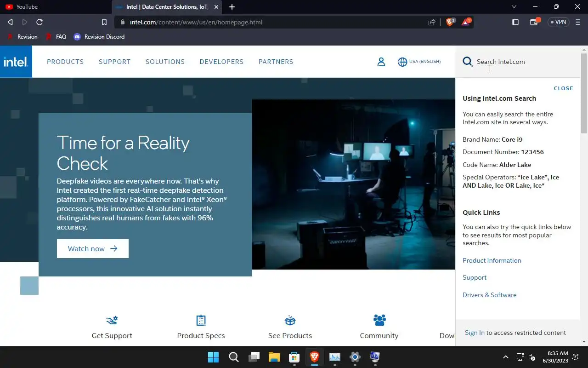Screen dimensions: 588x368
Task: Open Task View from the taskbar
Action: tap(254, 357)
